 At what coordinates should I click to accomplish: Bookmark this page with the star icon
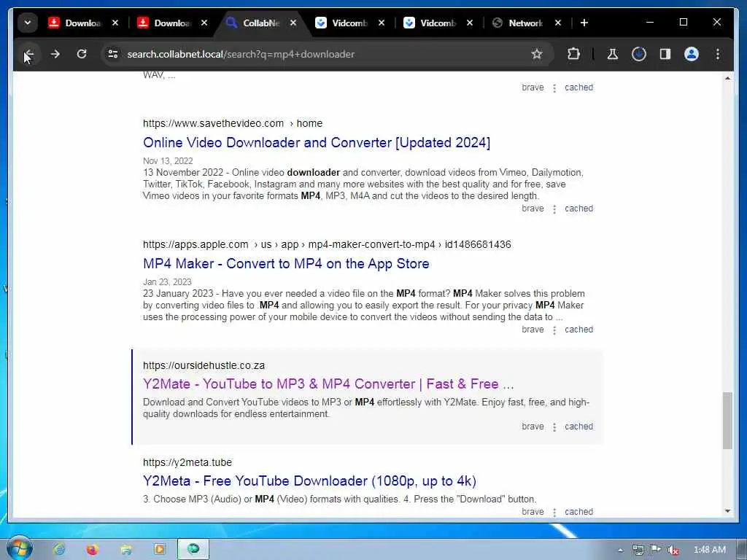(537, 54)
